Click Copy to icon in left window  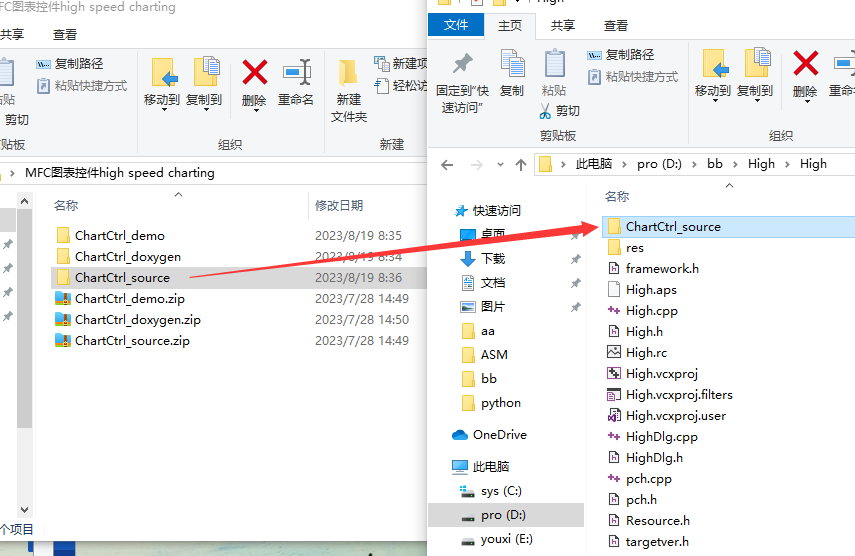206,71
